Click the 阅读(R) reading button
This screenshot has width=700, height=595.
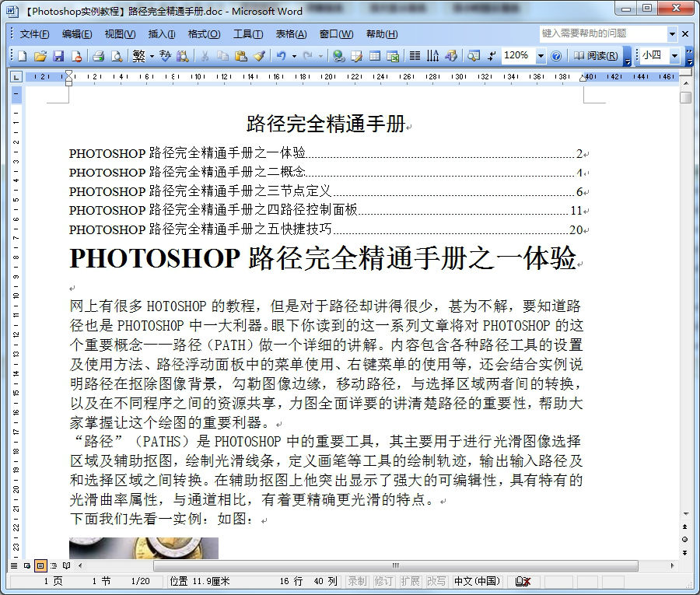click(x=596, y=56)
